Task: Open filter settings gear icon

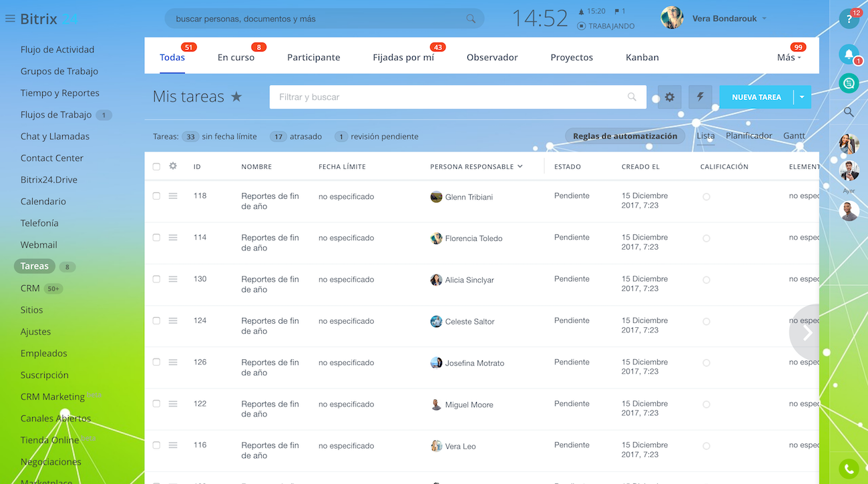Action: click(670, 97)
